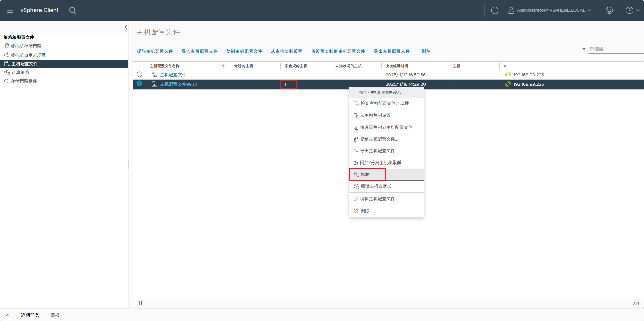This screenshot has width=644, height=321.
Task: Open 虚拟机存储策略 in the sidebar
Action: click(x=26, y=46)
